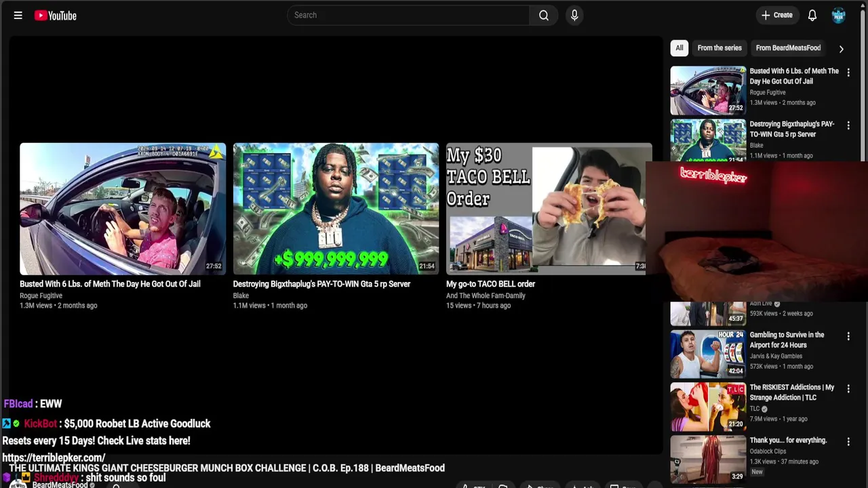Visit Blake channel under end-screen video
868x488 pixels.
(241, 296)
